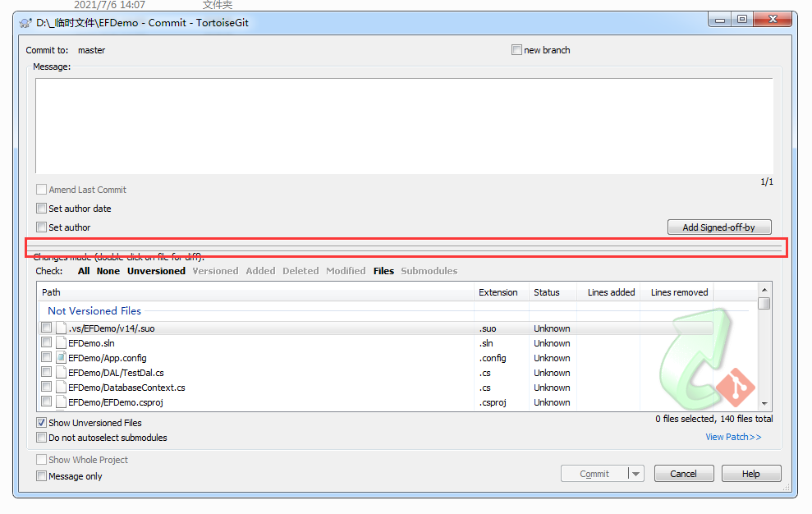Click the DatabaseContext.cs file icon
This screenshot has height=514, width=812.
tap(61, 388)
